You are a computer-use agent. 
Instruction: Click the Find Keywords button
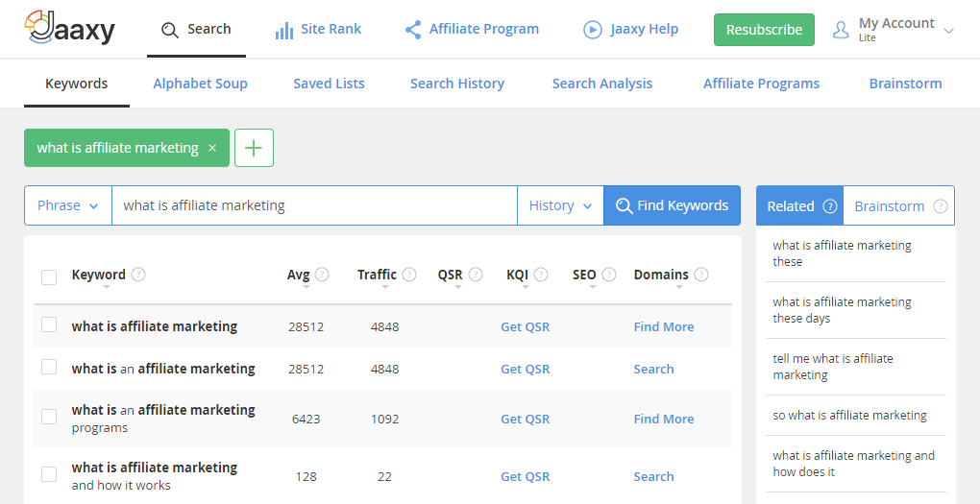pos(672,205)
